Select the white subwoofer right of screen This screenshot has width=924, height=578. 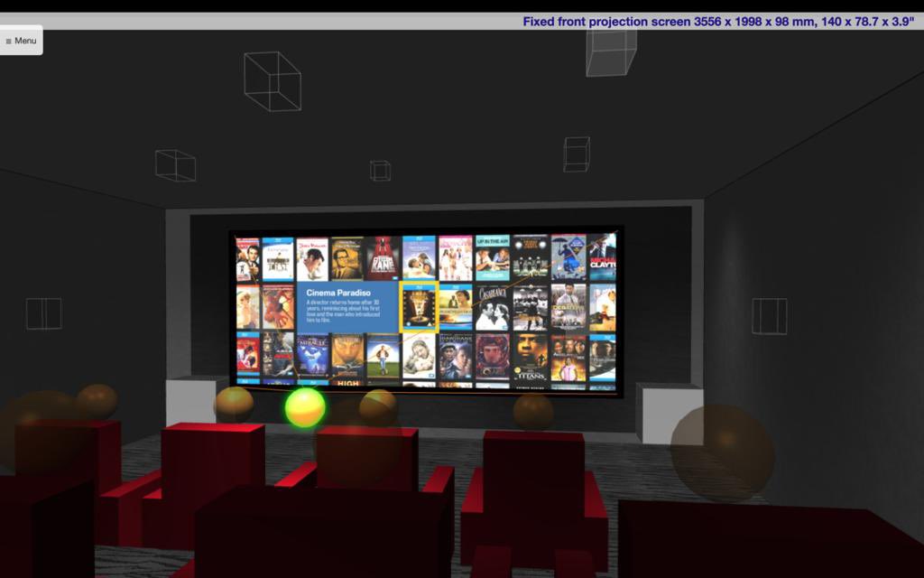(x=669, y=413)
